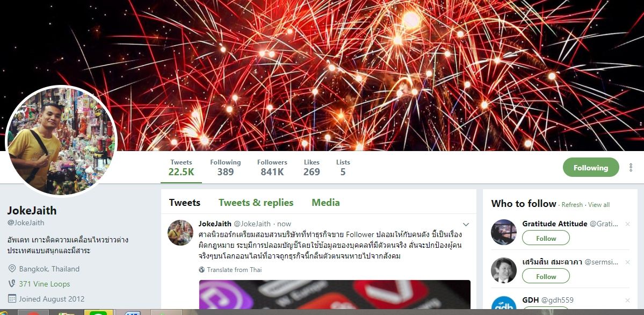644x315 pixels.
Task: Click the Refresh link in Who to follow
Action: coord(572,205)
